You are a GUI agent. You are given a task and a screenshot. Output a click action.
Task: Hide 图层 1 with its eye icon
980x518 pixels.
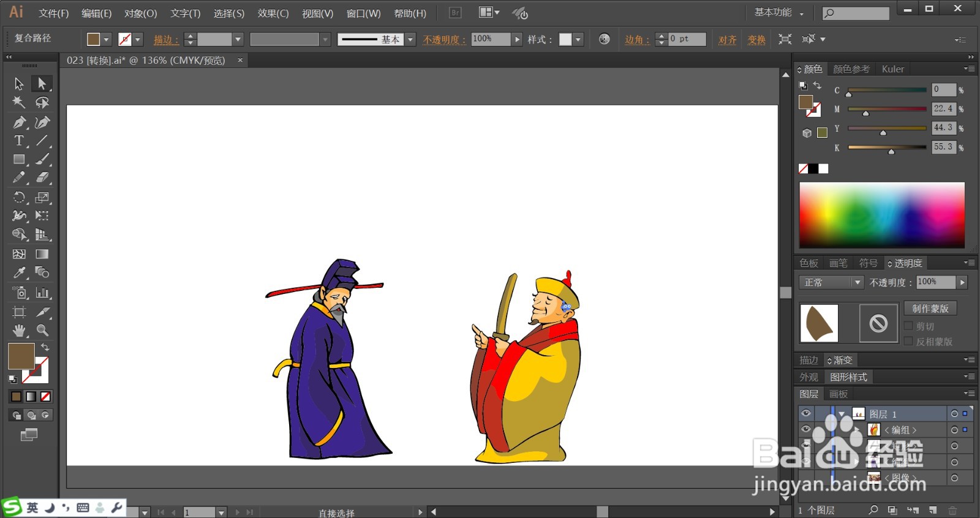coord(806,413)
